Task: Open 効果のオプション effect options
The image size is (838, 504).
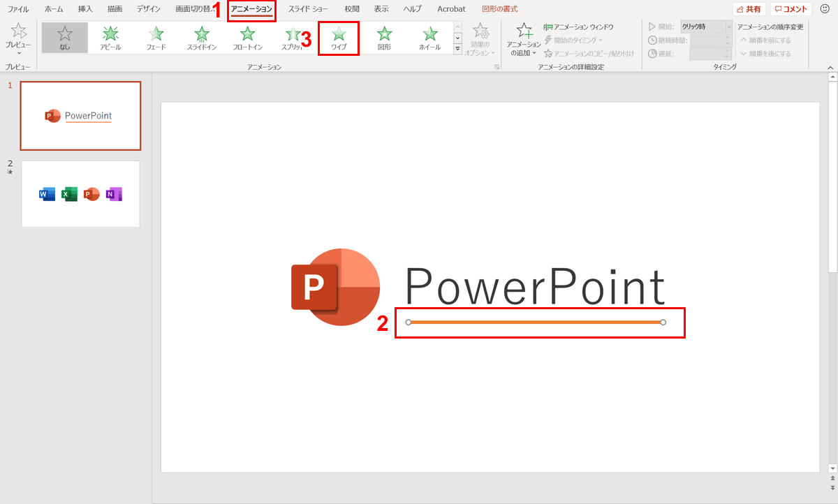Action: [x=480, y=39]
